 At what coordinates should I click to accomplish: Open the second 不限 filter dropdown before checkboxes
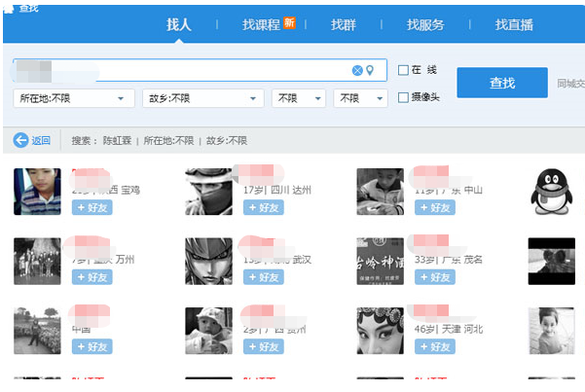(360, 98)
